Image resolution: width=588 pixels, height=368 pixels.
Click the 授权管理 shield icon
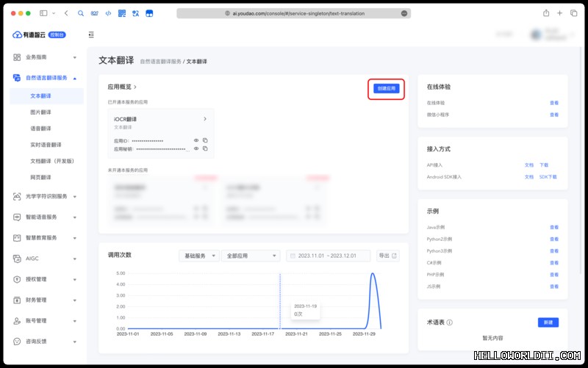click(17, 279)
